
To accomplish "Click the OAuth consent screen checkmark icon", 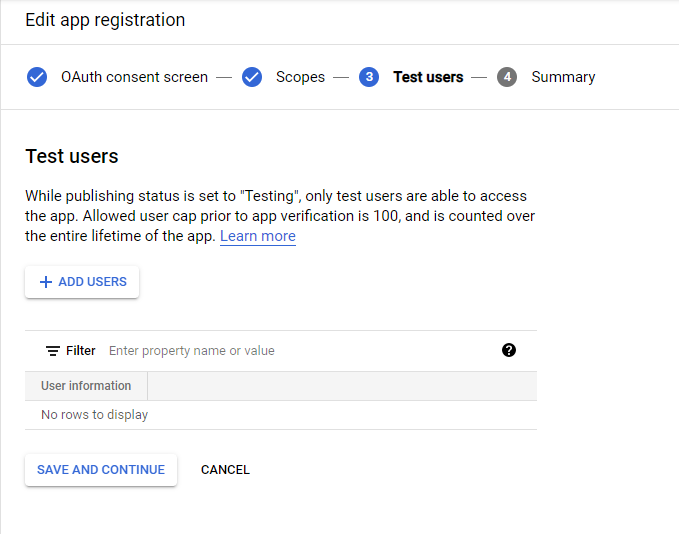I will [37, 77].
